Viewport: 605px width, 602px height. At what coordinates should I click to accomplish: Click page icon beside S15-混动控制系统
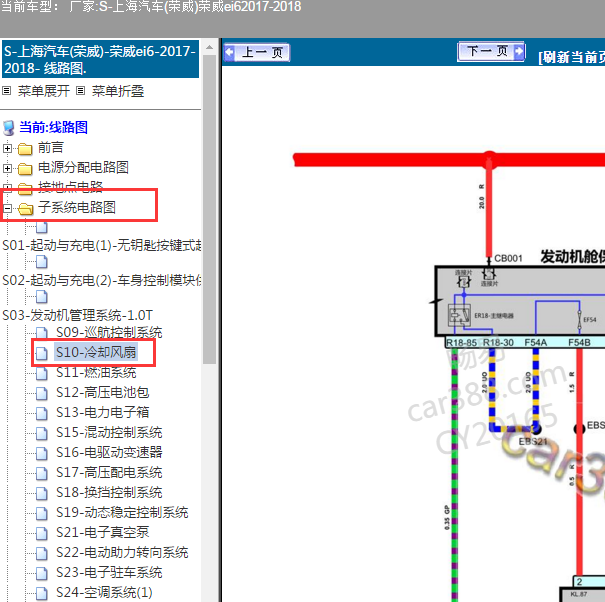point(42,433)
